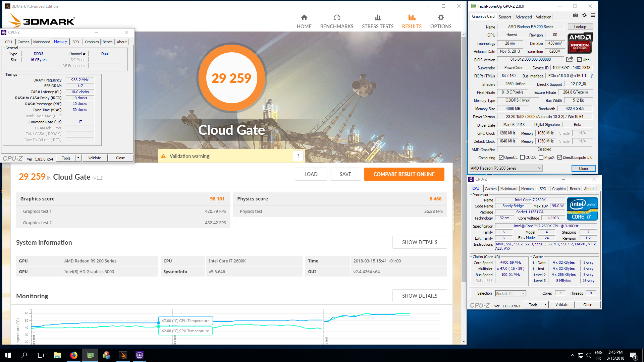Open the MFC blocks app on taskbar
This screenshot has width=644, height=362.
click(107, 355)
